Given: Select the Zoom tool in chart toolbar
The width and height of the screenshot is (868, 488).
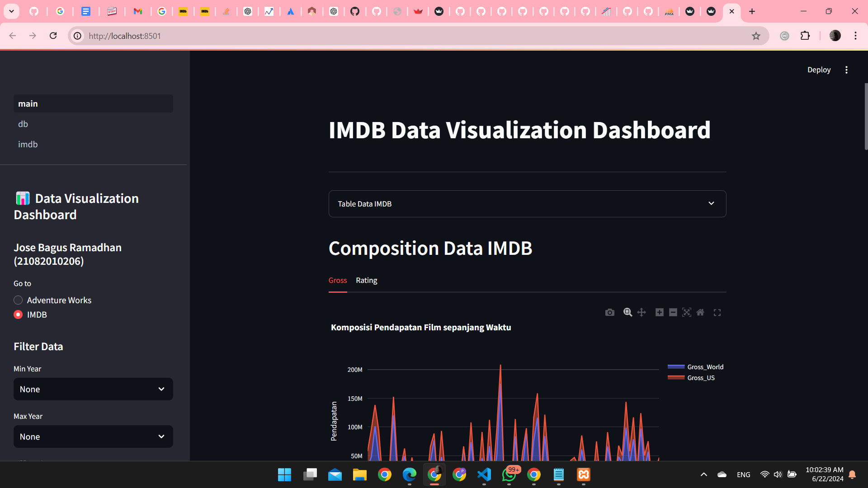Looking at the screenshot, I should [627, 312].
